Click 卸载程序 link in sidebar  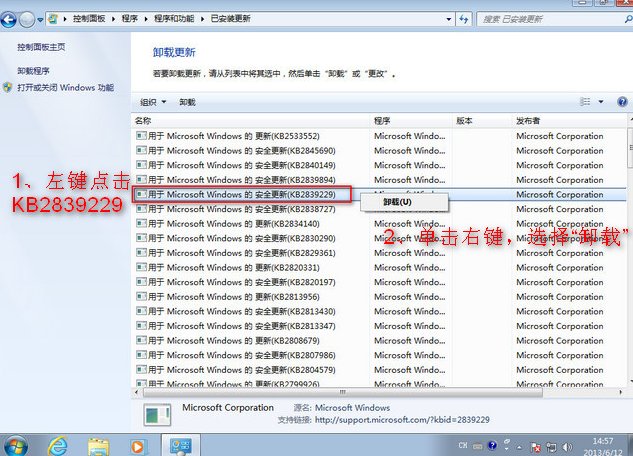(33, 71)
